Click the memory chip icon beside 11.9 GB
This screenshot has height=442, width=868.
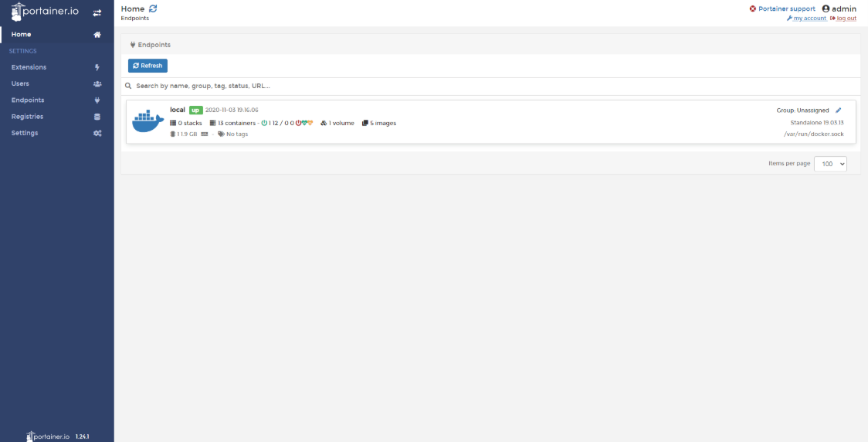point(173,134)
